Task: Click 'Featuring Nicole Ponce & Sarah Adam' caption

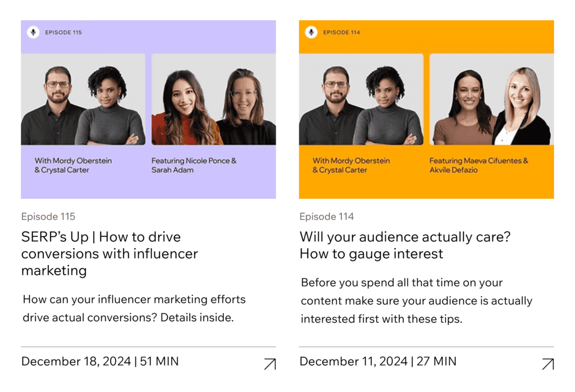Action: [194, 165]
